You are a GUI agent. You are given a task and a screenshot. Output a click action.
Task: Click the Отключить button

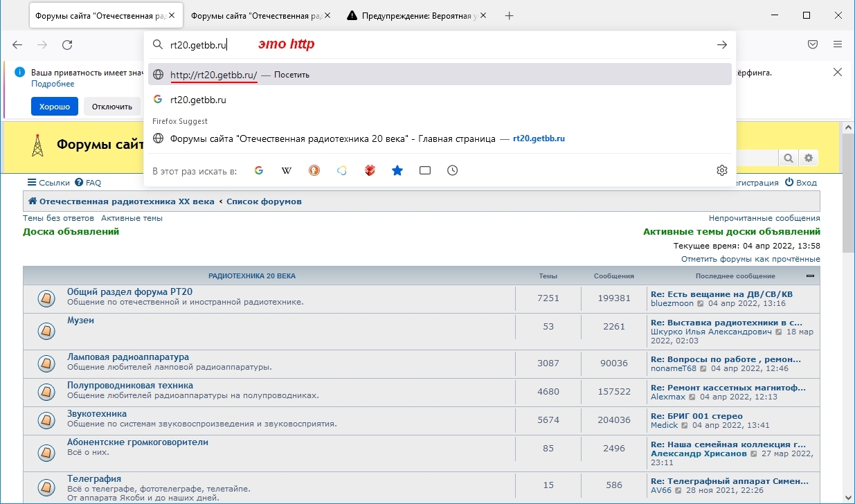click(x=112, y=107)
